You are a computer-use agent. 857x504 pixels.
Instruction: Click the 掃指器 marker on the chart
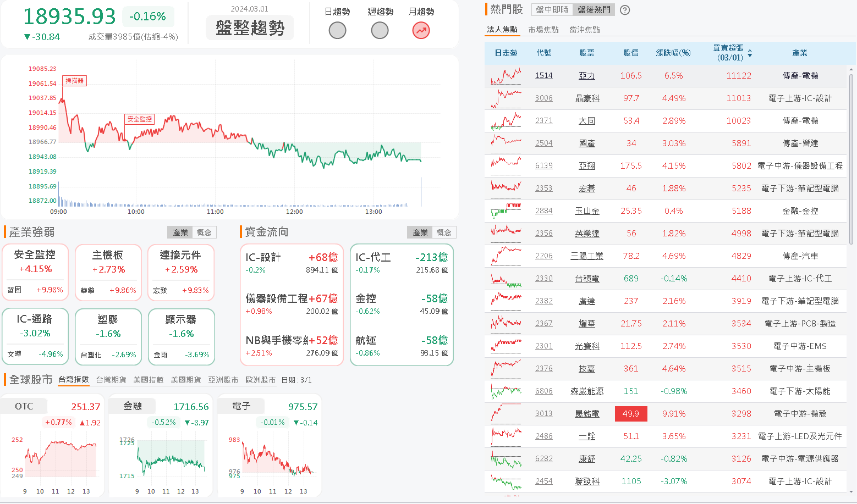(74, 81)
